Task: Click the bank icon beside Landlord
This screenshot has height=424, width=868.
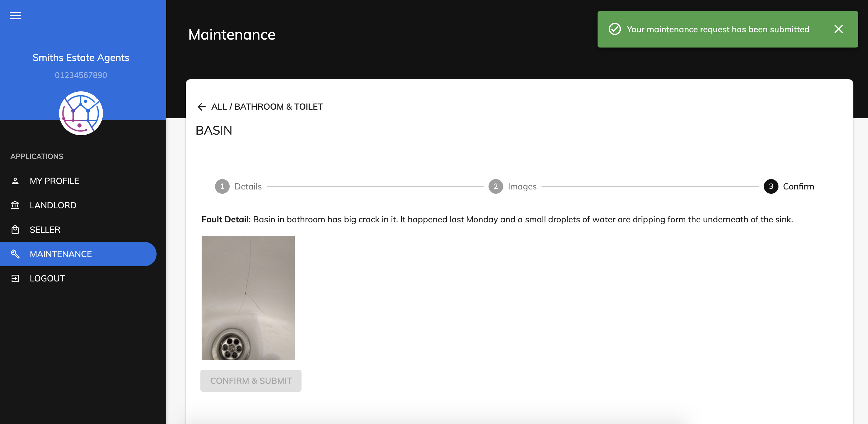Action: [15, 205]
